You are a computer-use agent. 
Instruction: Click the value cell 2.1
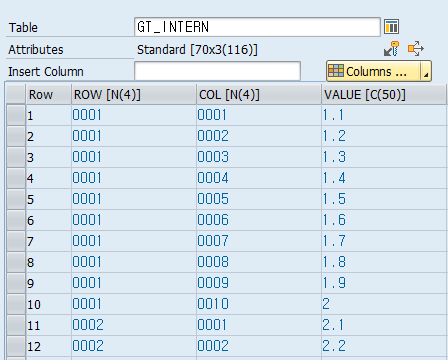click(x=385, y=325)
